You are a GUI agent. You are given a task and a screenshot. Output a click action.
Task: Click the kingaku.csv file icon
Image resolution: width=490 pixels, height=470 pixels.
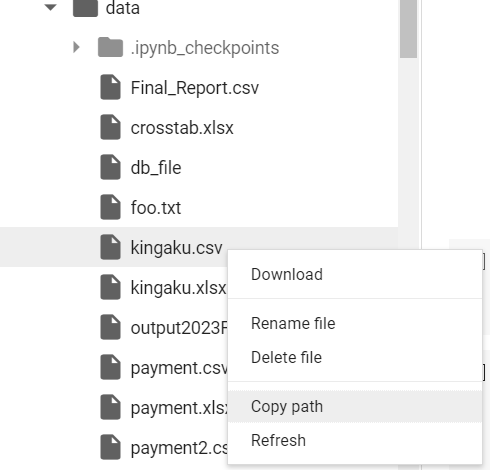[x=110, y=247]
